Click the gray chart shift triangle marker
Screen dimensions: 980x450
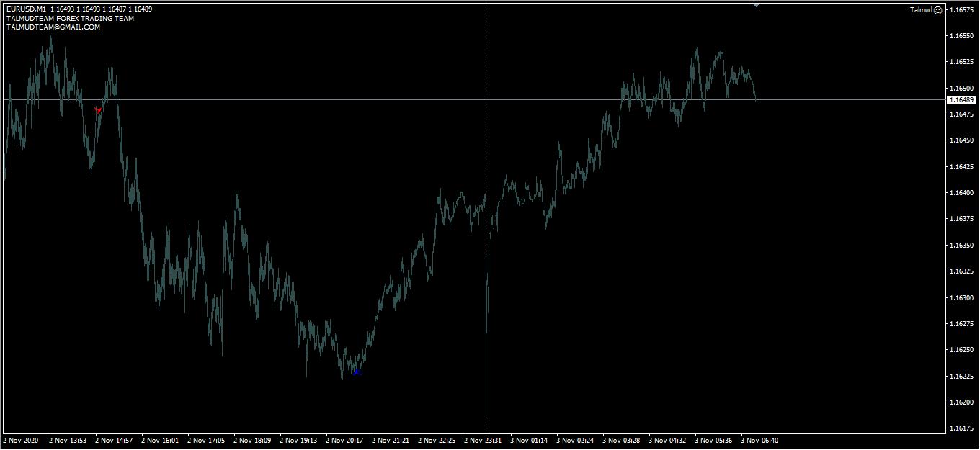[756, 5]
